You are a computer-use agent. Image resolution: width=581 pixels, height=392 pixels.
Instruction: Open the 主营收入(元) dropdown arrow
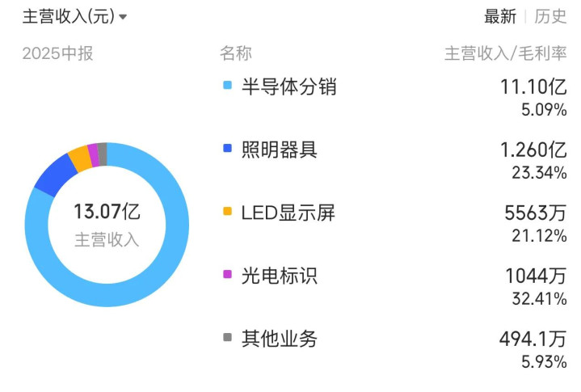coord(123,17)
